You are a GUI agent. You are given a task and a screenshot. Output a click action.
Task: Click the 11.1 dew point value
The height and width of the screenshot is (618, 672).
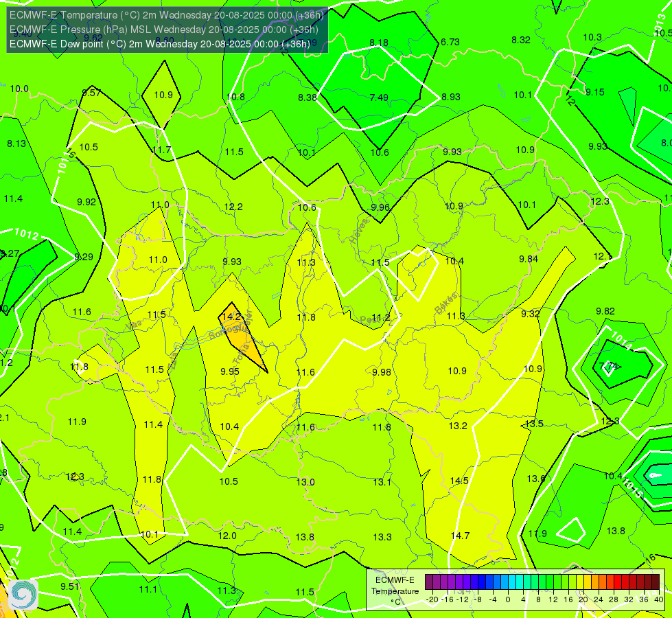tap(148, 589)
